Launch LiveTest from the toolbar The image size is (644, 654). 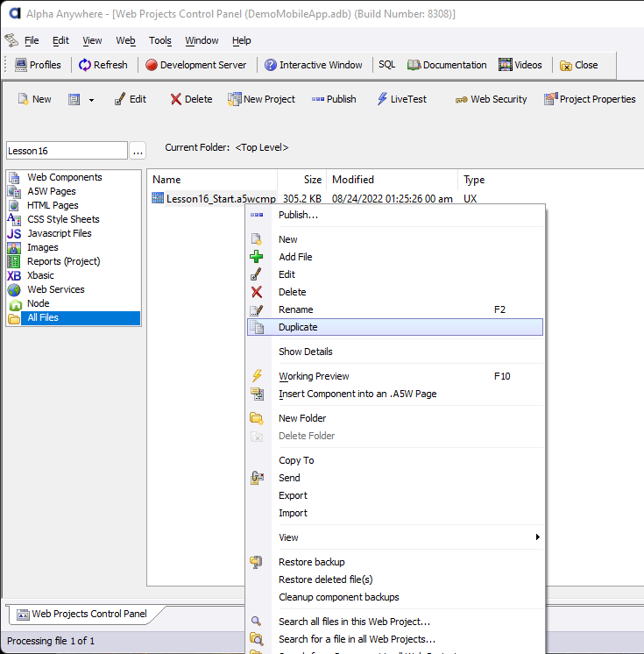402,99
